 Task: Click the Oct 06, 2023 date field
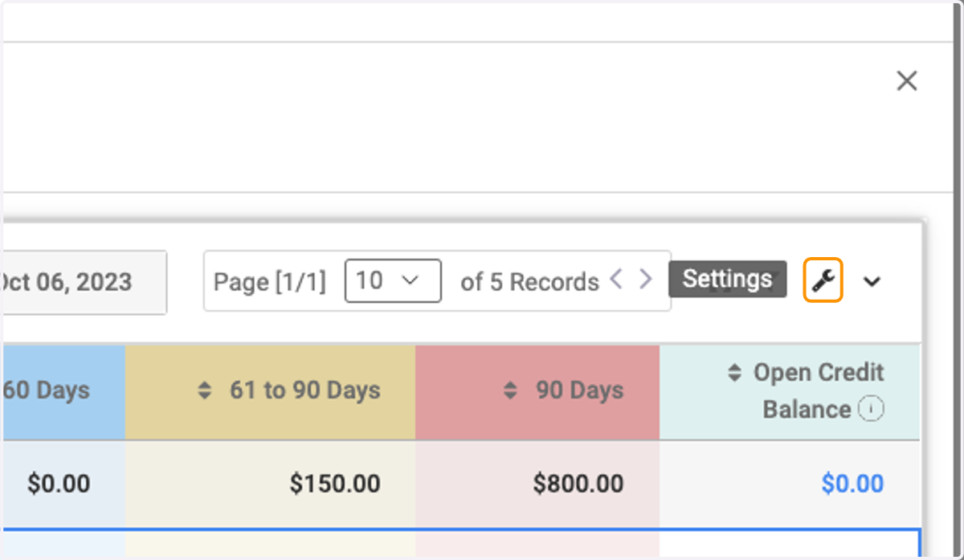point(84,282)
